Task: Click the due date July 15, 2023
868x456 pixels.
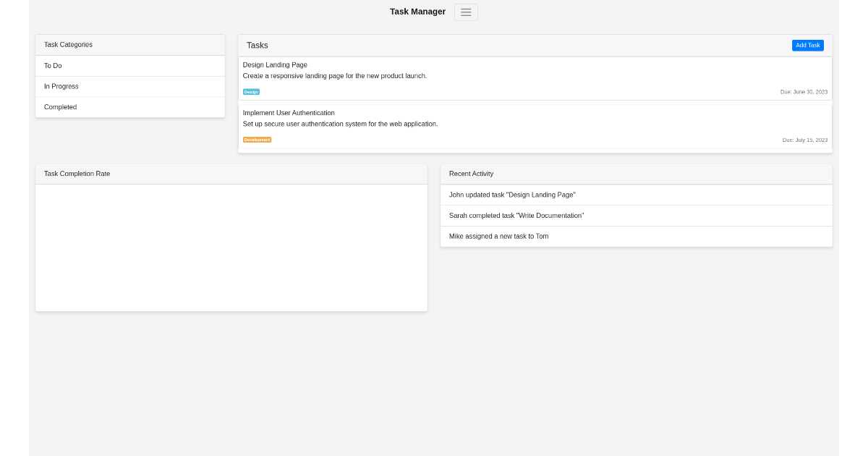Action: pos(805,140)
